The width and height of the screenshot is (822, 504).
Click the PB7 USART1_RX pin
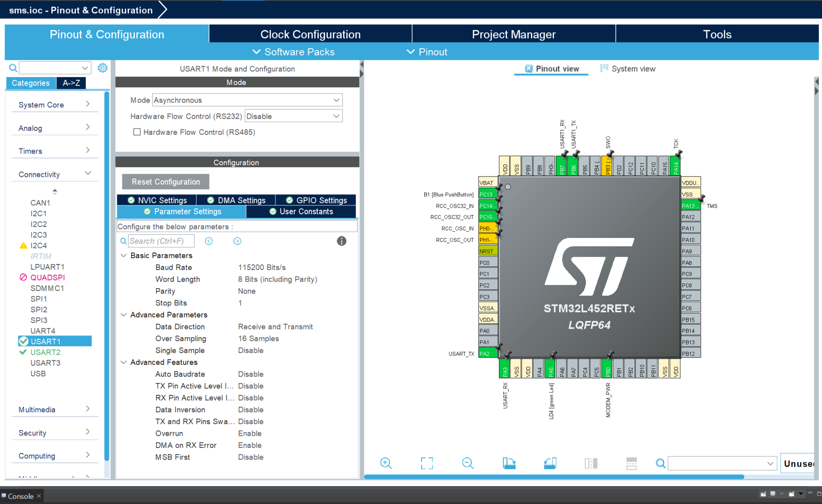[x=562, y=165]
